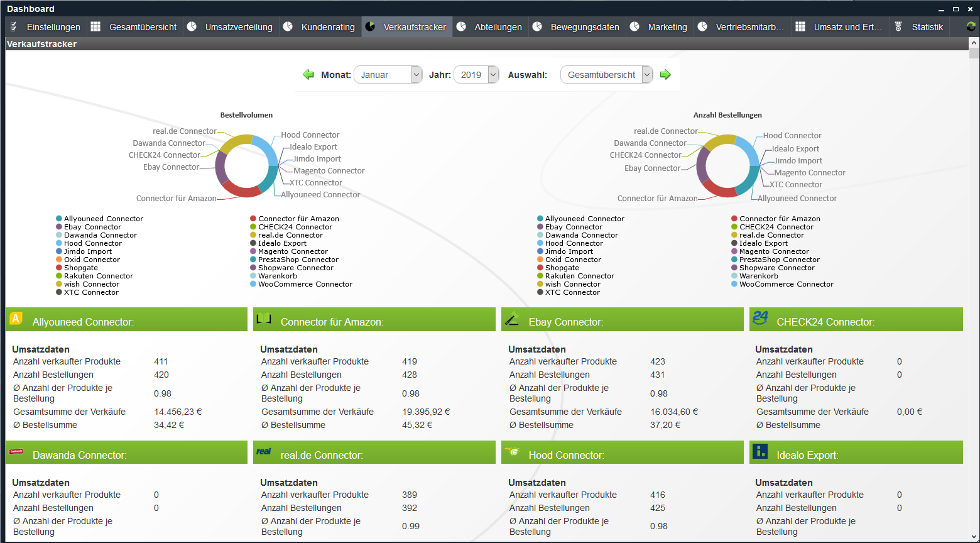Click the Idealo Export logo icon
This screenshot has height=543, width=980.
[x=760, y=451]
